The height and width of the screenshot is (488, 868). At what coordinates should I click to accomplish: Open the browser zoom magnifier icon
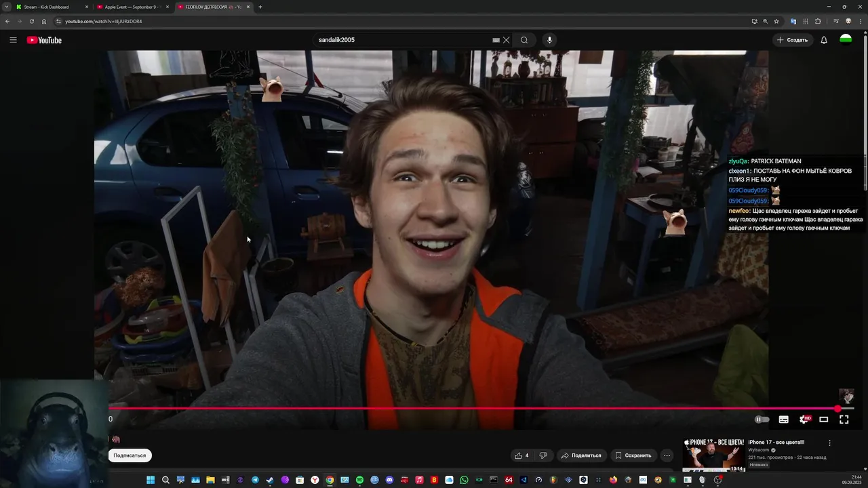[765, 21]
